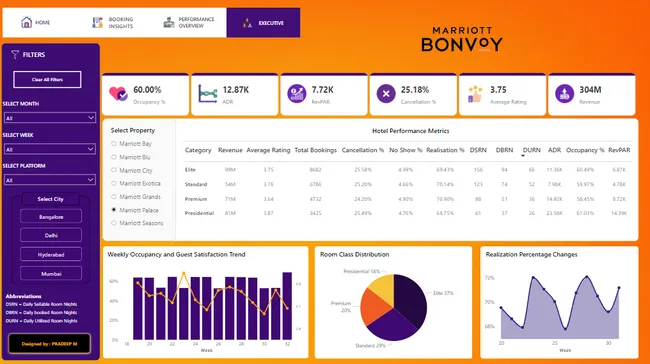Click the Performance Overview icon
650x364 pixels.
(169, 22)
